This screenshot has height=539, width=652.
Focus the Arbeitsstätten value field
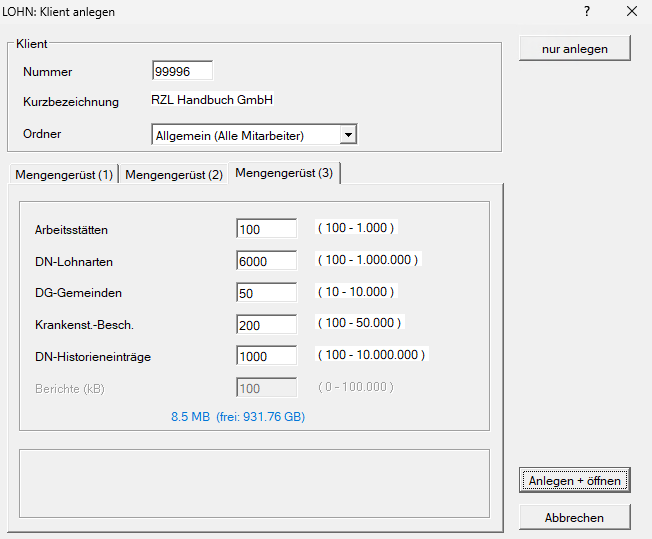pyautogui.click(x=266, y=229)
